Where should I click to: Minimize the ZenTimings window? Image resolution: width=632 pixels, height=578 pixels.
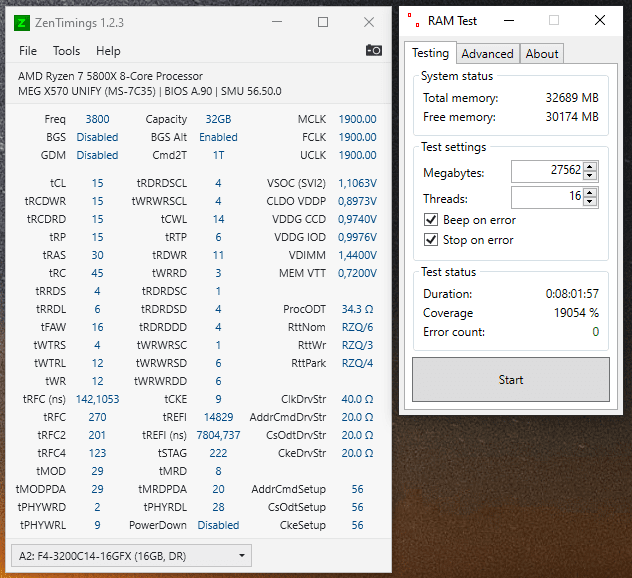(277, 22)
